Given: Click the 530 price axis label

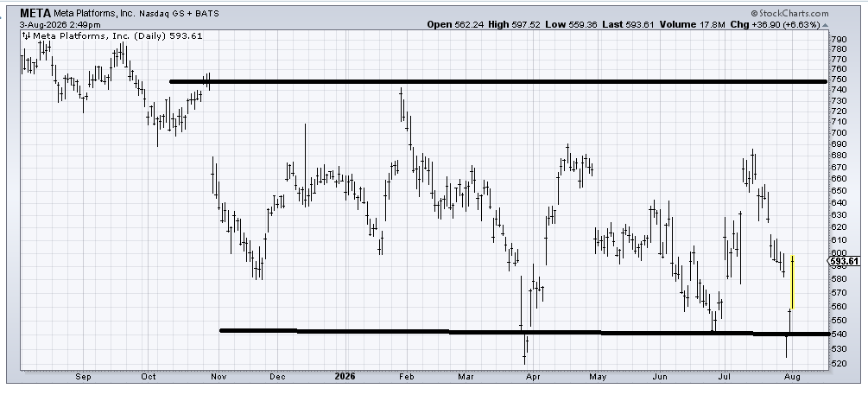Looking at the screenshot, I should (839, 349).
